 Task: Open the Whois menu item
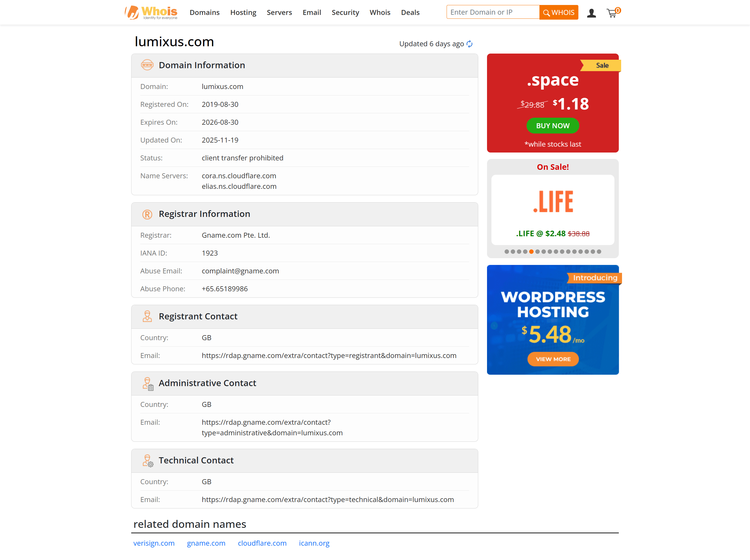(380, 13)
